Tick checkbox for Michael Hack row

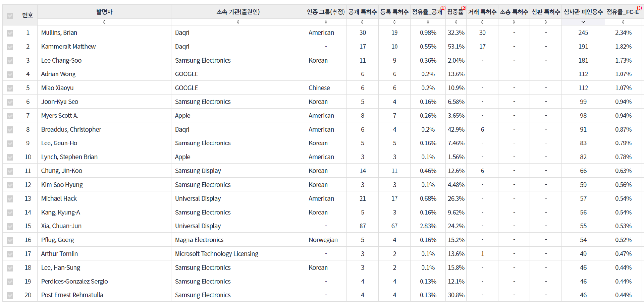pos(10,199)
